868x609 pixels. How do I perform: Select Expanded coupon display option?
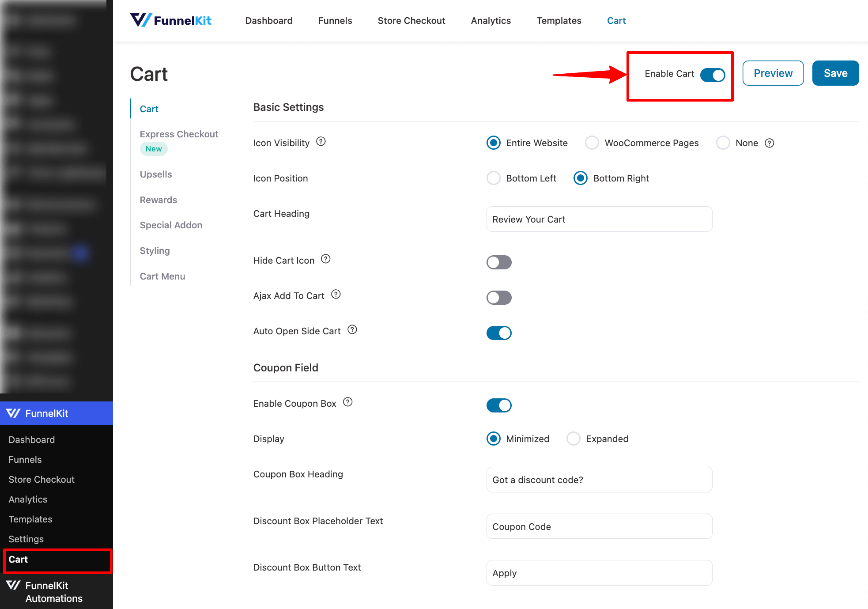click(574, 439)
